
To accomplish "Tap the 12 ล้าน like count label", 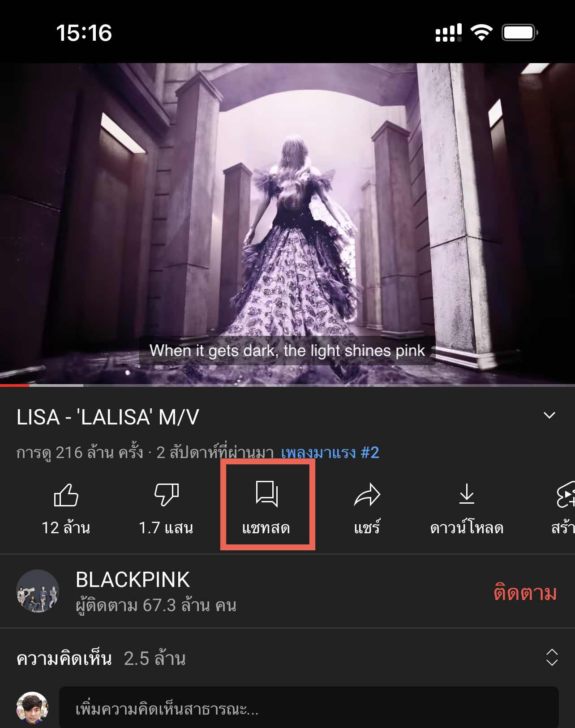I will [x=66, y=528].
